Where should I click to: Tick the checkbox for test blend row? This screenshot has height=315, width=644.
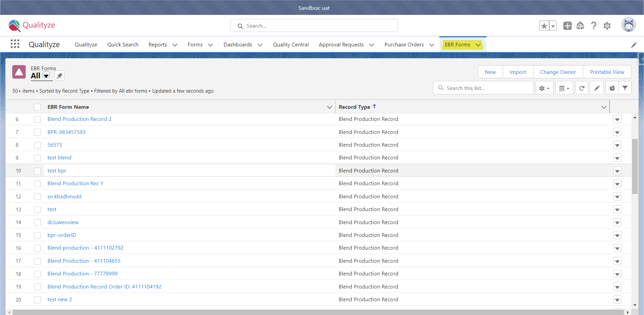click(x=37, y=158)
